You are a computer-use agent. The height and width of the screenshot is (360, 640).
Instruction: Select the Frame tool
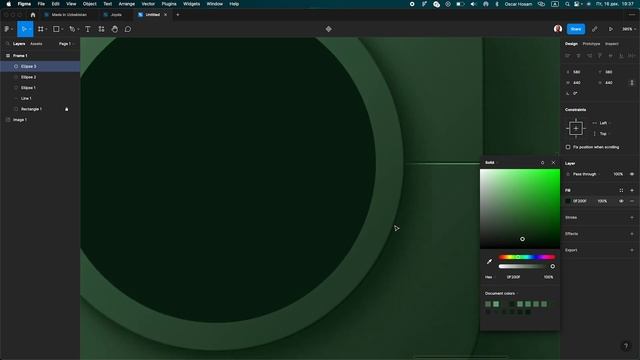pos(41,29)
